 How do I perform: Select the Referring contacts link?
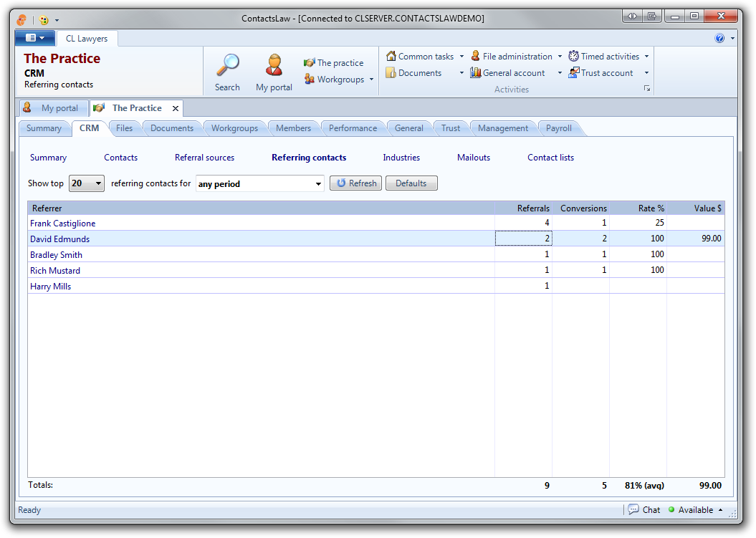(x=309, y=158)
